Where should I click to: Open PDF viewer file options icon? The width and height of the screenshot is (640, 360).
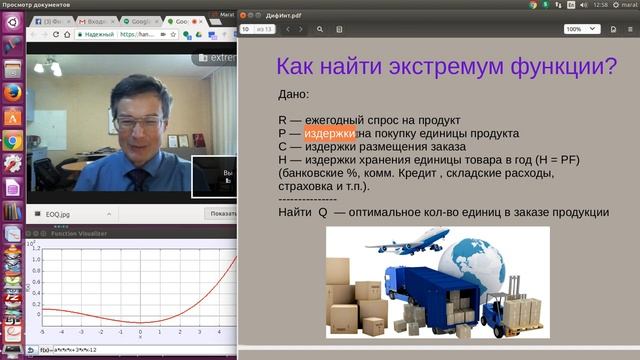point(613,29)
